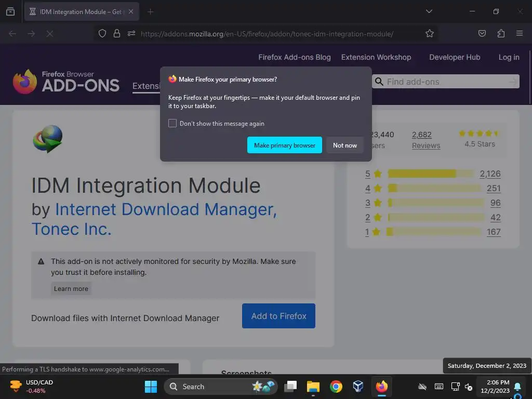Stop loading the page with X icon
This screenshot has width=532, height=399.
tap(49, 34)
